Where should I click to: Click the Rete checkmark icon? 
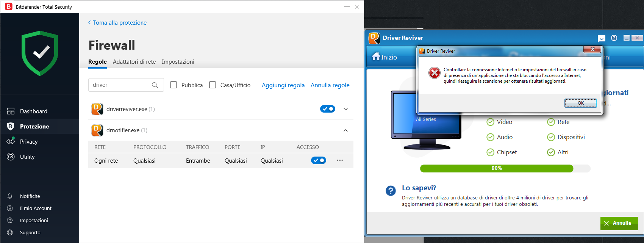(551, 122)
